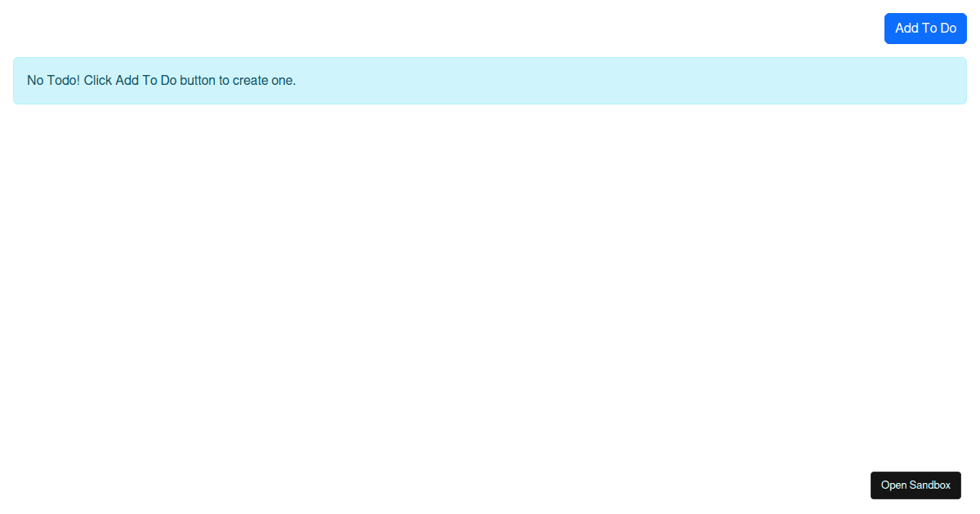
Task: Click the light cyan notification panel
Action: click(490, 81)
